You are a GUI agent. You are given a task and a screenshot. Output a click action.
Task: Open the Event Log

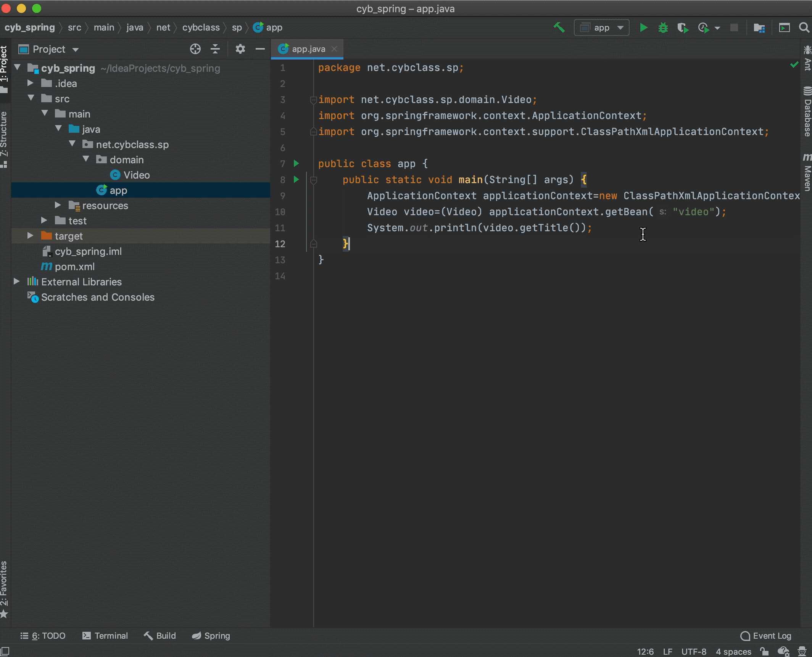766,636
